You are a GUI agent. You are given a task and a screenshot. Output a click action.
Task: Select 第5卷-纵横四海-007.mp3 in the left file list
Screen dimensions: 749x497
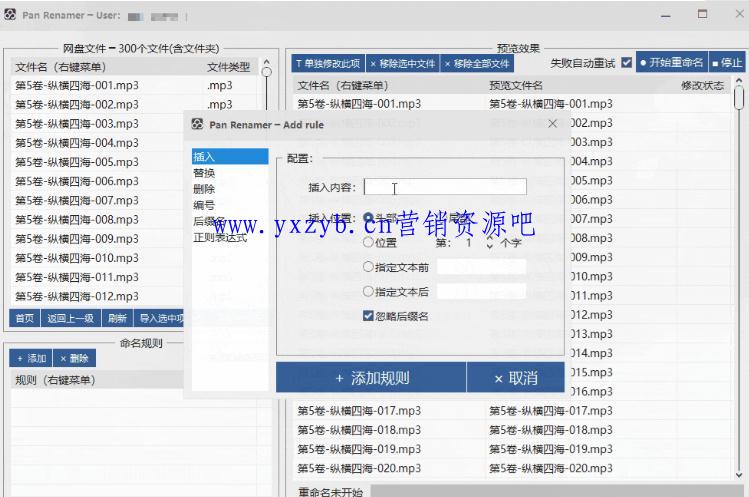[77, 200]
